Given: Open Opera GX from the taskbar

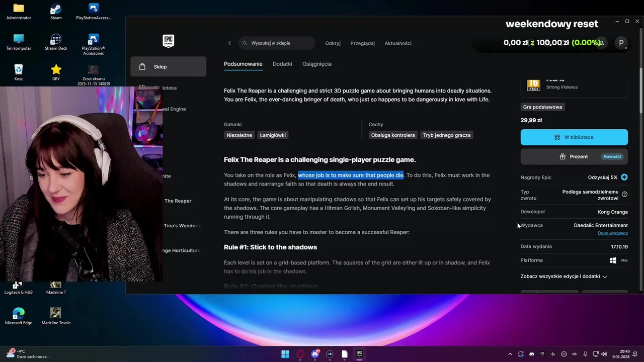Looking at the screenshot, I should click(x=300, y=354).
